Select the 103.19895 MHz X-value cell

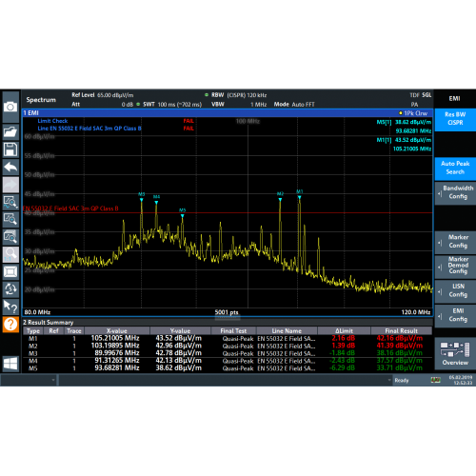click(x=115, y=346)
